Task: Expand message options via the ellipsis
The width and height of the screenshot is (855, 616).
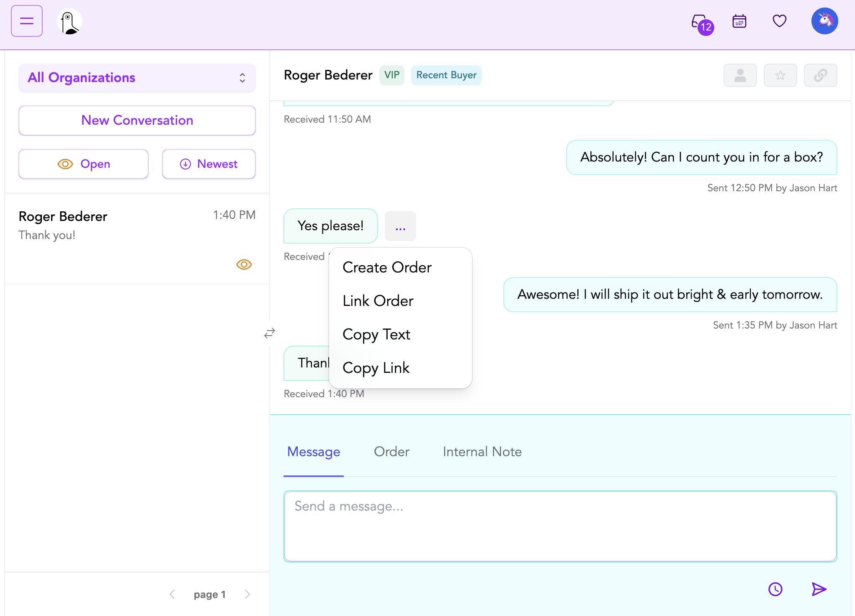Action: coord(400,226)
